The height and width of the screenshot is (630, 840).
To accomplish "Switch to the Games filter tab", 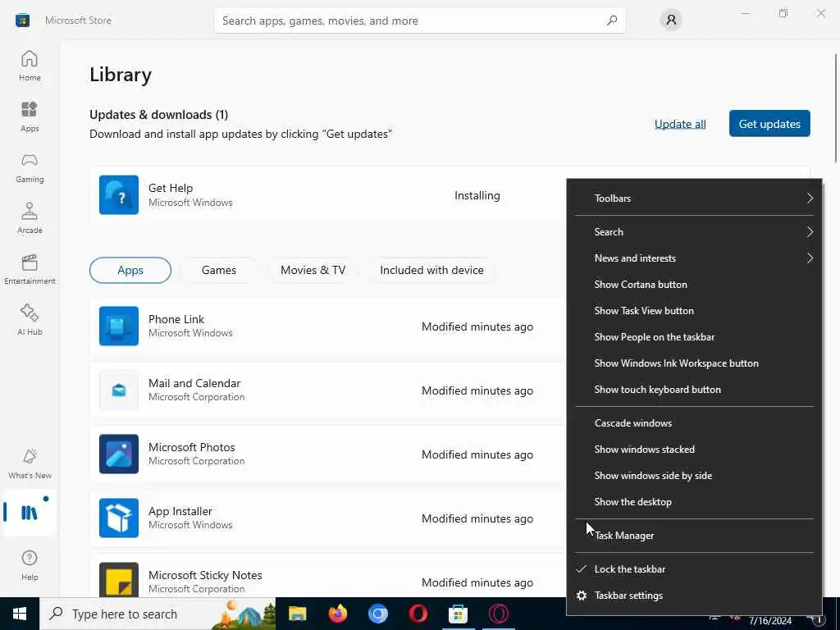I will click(x=218, y=270).
